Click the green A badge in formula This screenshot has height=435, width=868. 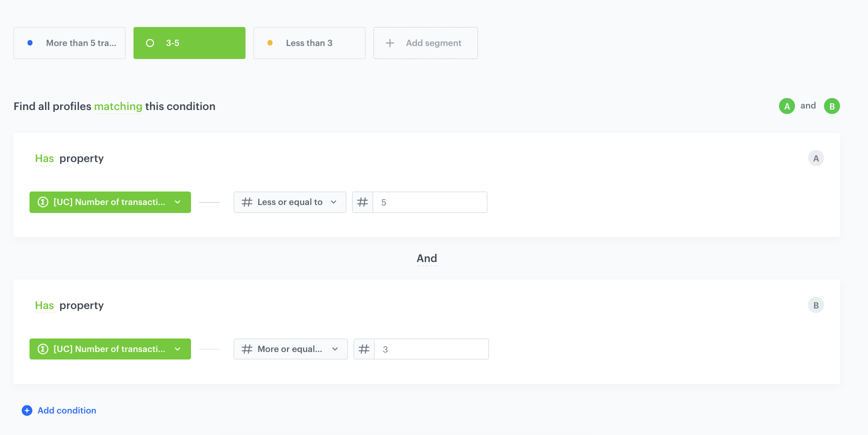pos(786,106)
